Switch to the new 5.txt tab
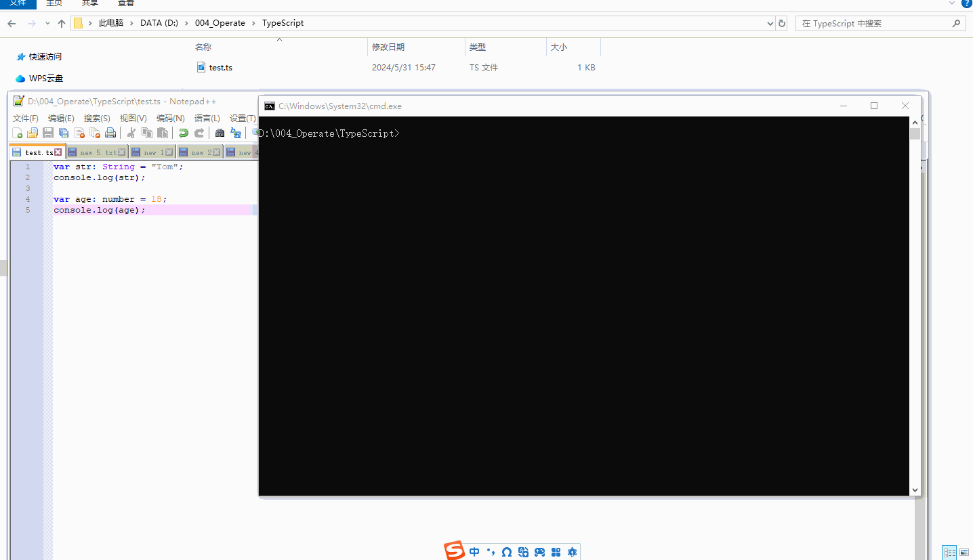The image size is (973, 560). click(96, 152)
